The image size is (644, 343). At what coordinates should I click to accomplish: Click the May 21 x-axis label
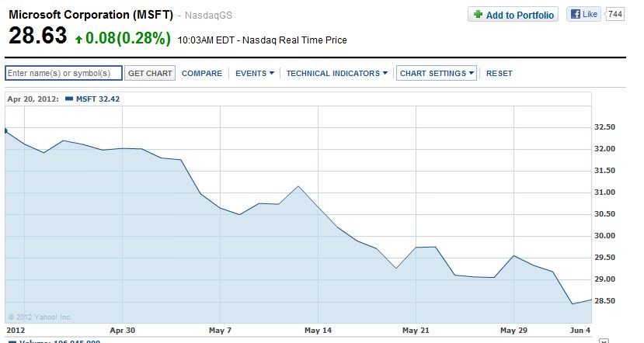pyautogui.click(x=416, y=331)
